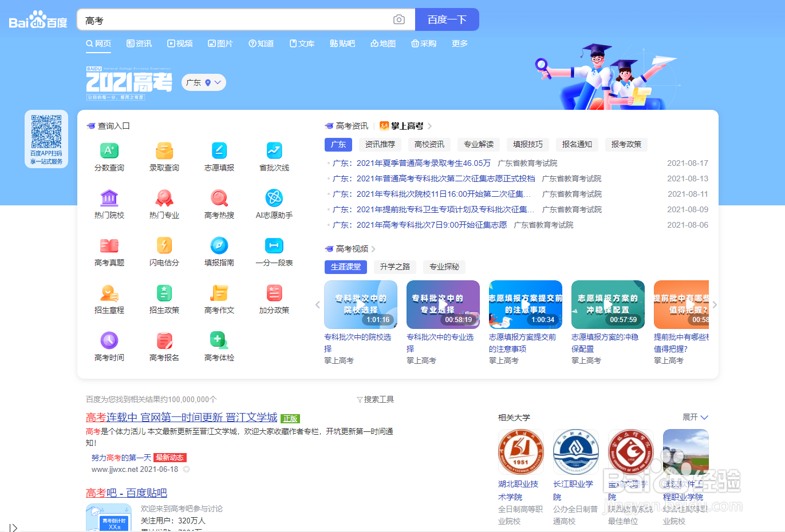Select the 专业探秘 video tab

tap(444, 267)
